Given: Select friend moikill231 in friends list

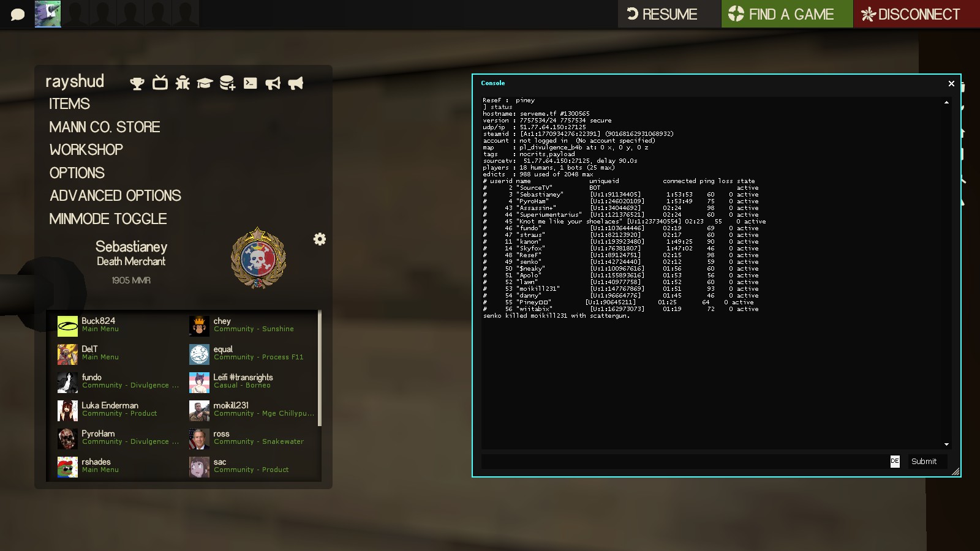Looking at the screenshot, I should [x=251, y=411].
